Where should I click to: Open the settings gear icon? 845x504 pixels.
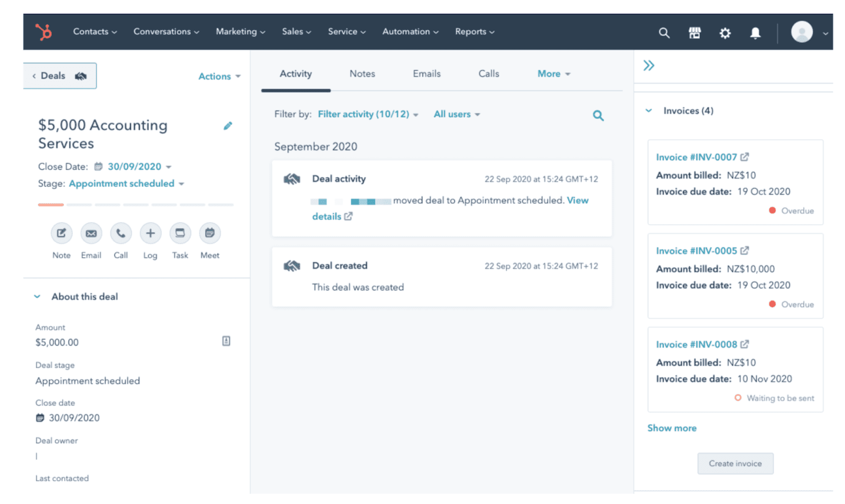click(x=725, y=33)
